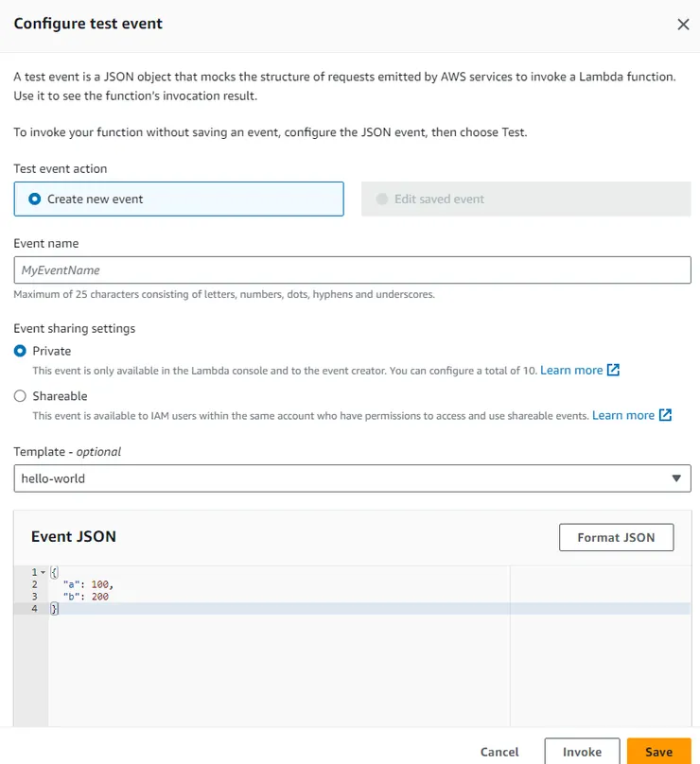Select Edit saved event option

pyautogui.click(x=382, y=200)
